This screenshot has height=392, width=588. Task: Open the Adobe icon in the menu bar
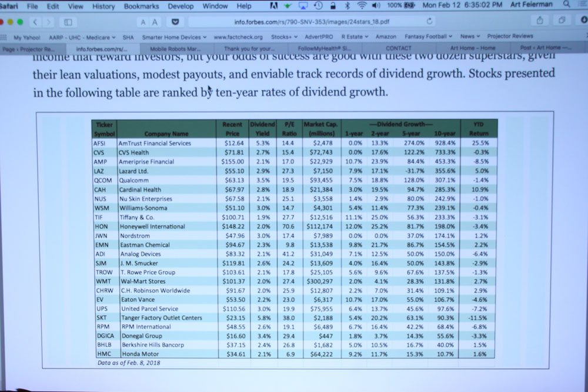coord(274,6)
